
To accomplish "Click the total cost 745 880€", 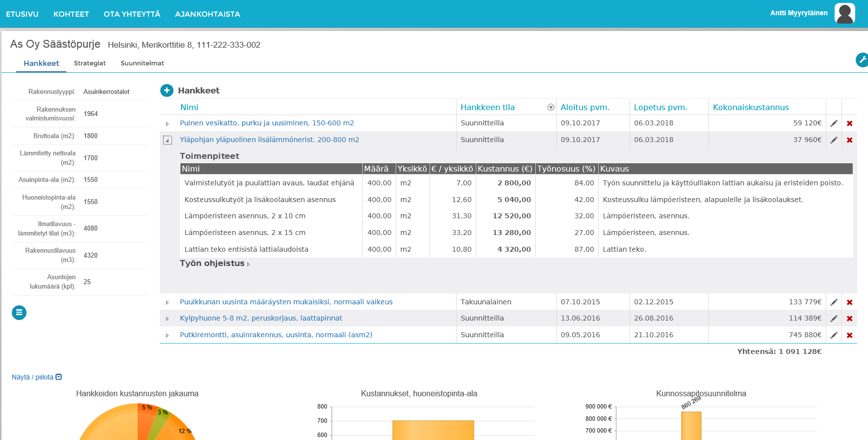I will click(805, 335).
